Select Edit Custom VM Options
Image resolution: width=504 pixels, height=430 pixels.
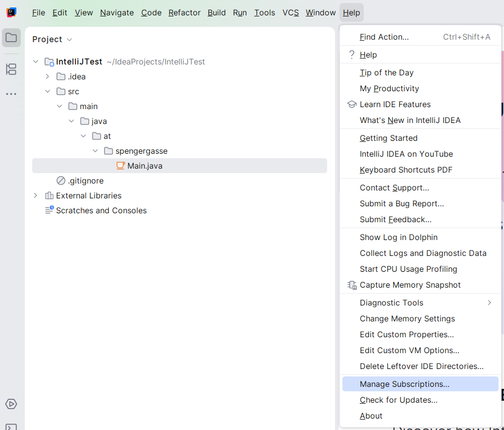click(x=420, y=350)
